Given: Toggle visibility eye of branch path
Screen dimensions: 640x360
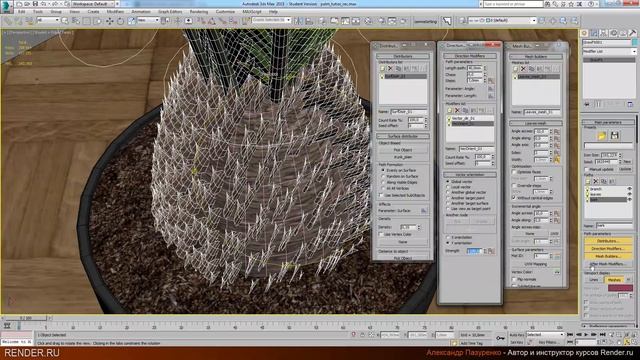Looking at the screenshot, I should [x=629, y=189].
